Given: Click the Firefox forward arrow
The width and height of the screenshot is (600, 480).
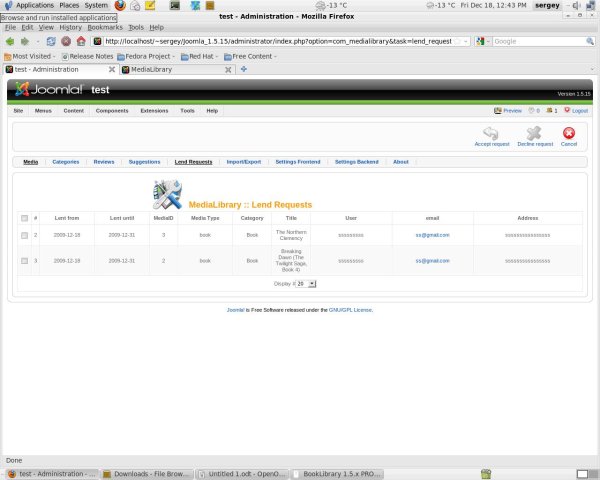Looking at the screenshot, I should click(25, 41).
